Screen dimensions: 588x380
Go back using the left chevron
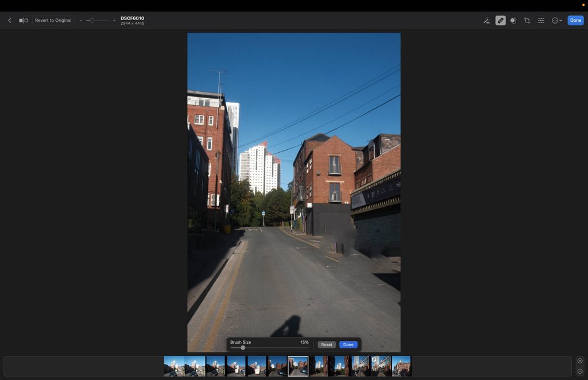[x=10, y=20]
